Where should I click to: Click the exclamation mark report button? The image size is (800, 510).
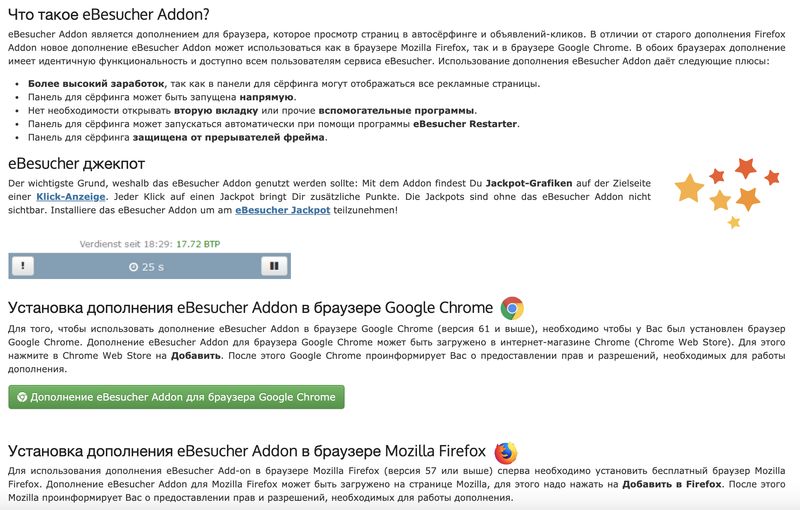22,266
